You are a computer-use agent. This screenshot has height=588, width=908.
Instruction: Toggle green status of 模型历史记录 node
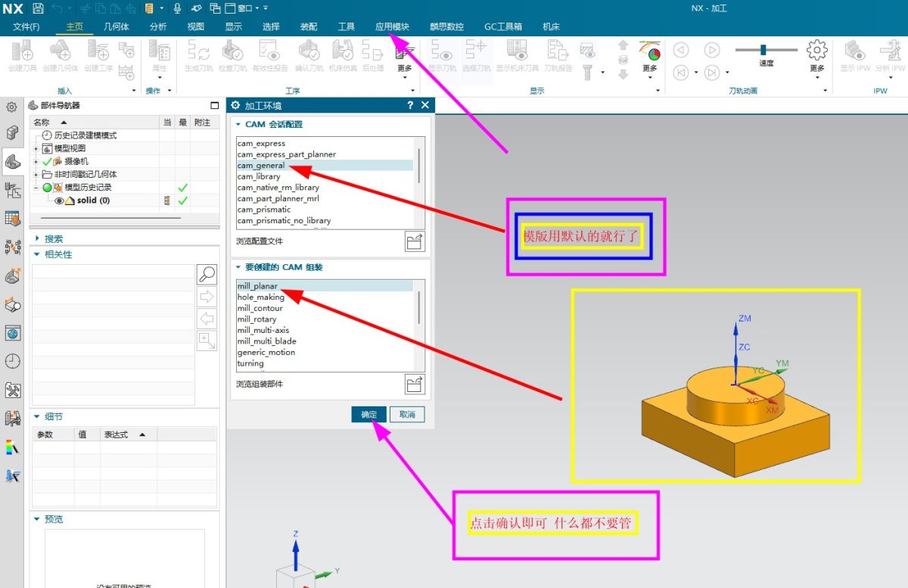click(47, 188)
